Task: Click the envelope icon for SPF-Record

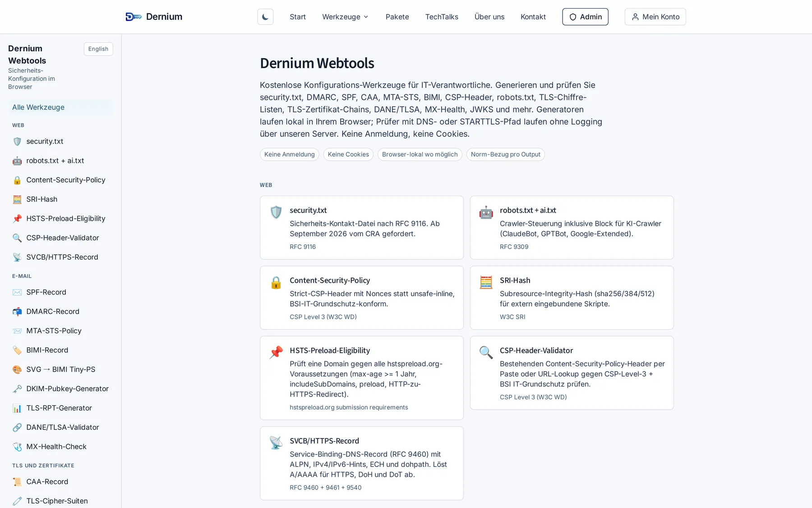Action: (x=17, y=292)
